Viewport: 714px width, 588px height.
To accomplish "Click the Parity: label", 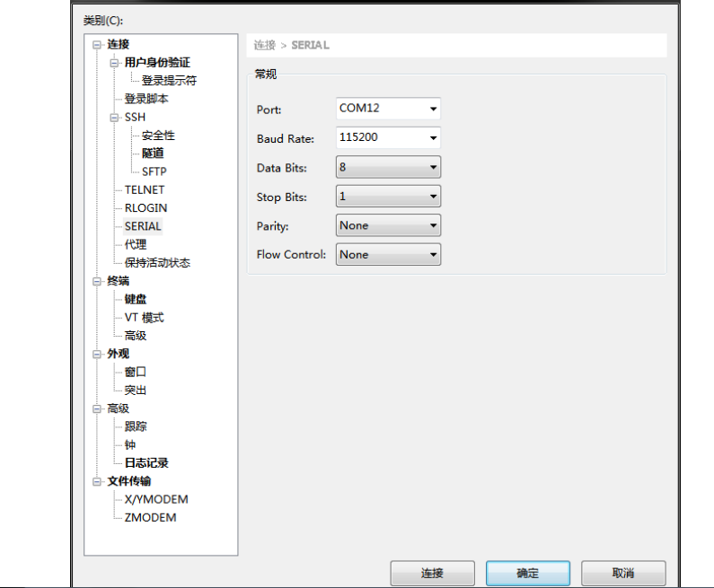I will tap(273, 226).
